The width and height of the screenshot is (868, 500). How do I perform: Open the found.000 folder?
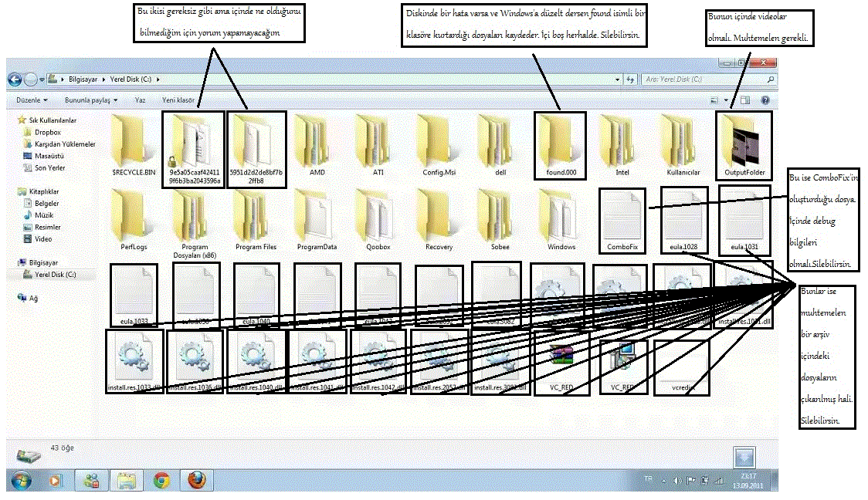pyautogui.click(x=560, y=144)
